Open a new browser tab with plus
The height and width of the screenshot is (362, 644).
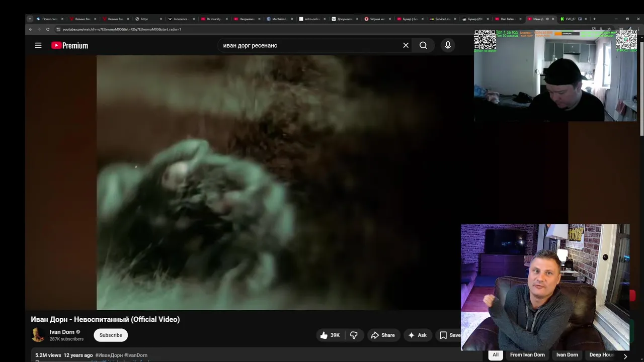(x=594, y=19)
